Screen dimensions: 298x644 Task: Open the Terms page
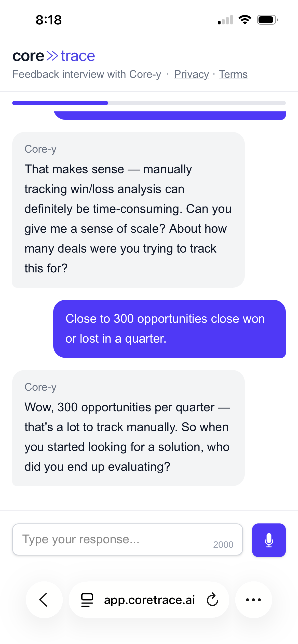tap(233, 74)
